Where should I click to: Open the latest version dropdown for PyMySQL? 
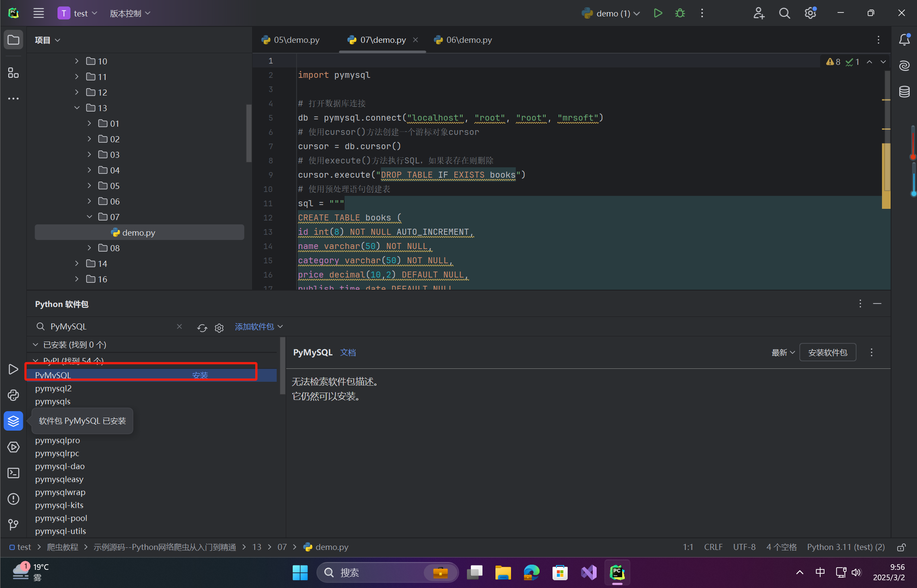point(783,352)
